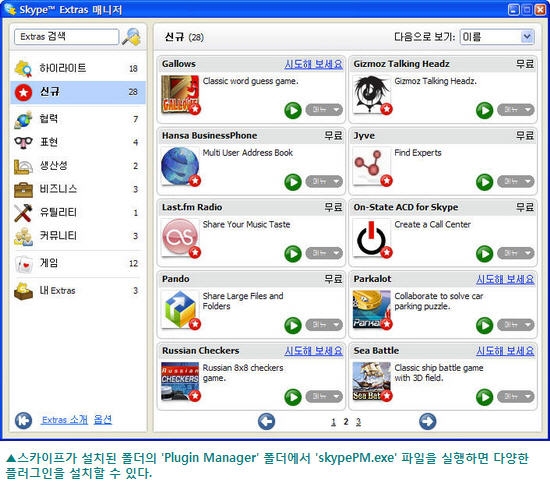
Task: Open the 하이라이트 category
Action: click(x=78, y=68)
